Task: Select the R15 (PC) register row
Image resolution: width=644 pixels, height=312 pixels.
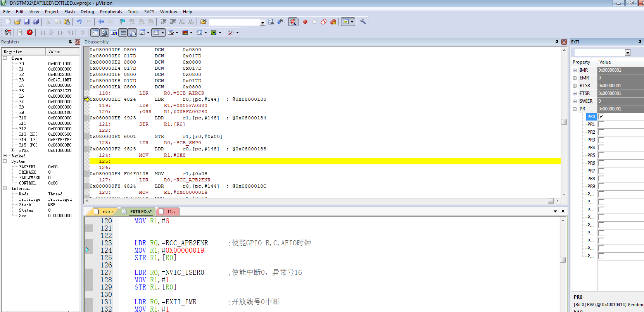Action: (41, 145)
